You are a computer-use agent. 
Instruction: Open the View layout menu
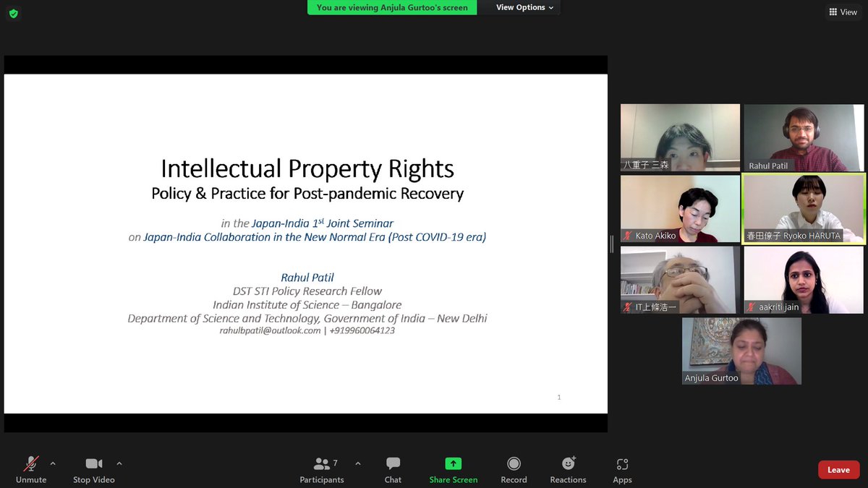pos(843,12)
